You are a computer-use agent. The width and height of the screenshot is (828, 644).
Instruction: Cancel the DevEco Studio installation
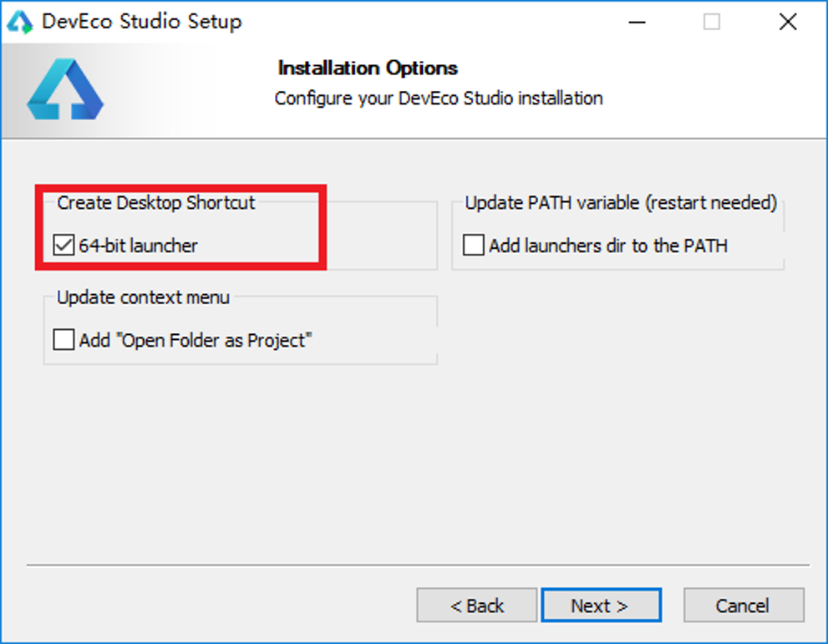click(743, 606)
